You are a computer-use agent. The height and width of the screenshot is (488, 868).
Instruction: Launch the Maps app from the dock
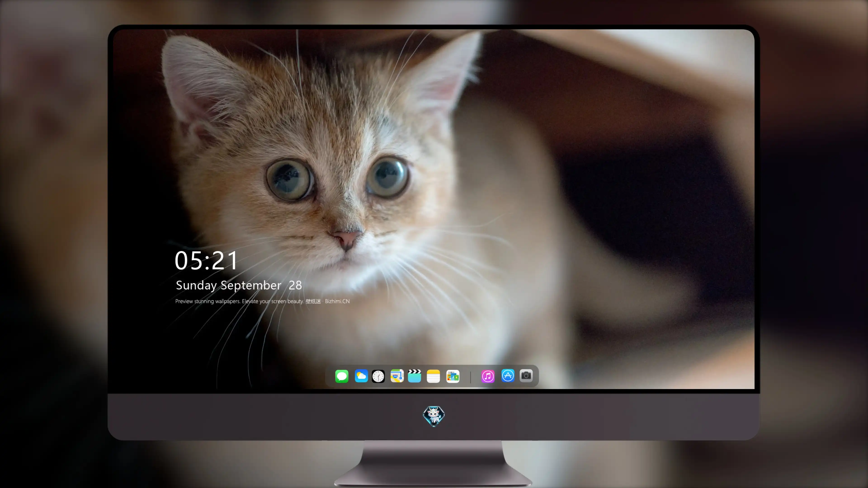click(397, 376)
